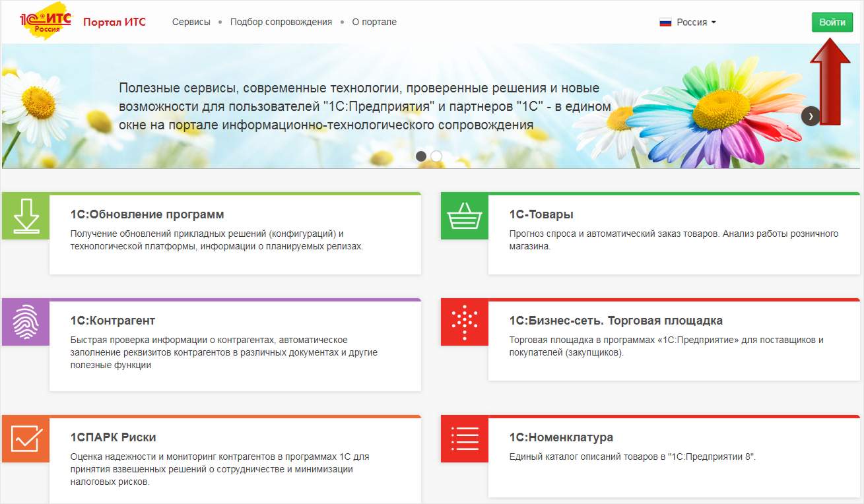The height and width of the screenshot is (504, 864).
Task: Click the fingerprint icon for 1С:Контрагент
Action: [26, 322]
